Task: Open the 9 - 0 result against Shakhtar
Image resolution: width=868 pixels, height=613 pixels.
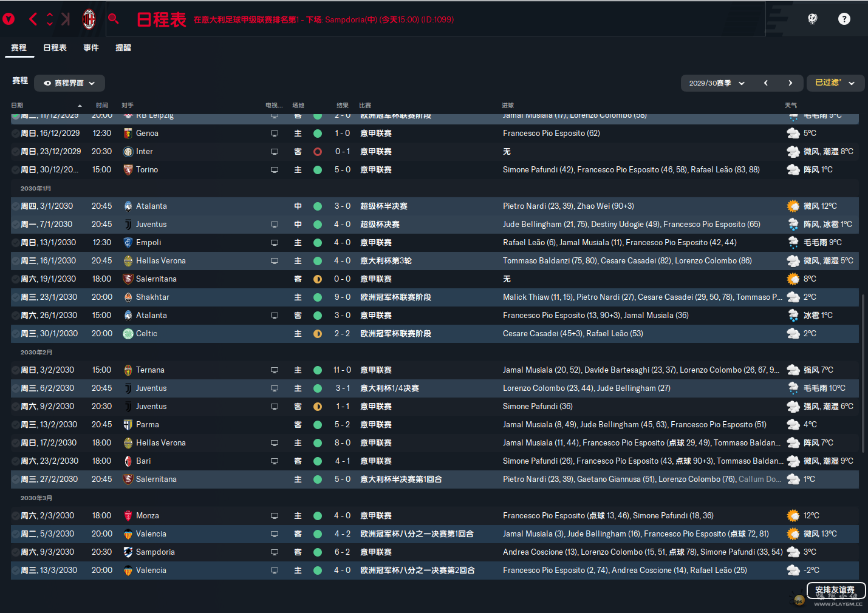Action: coord(343,297)
